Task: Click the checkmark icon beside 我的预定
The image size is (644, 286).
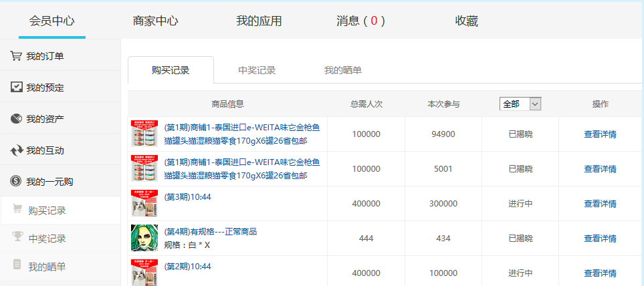Action: tap(16, 88)
